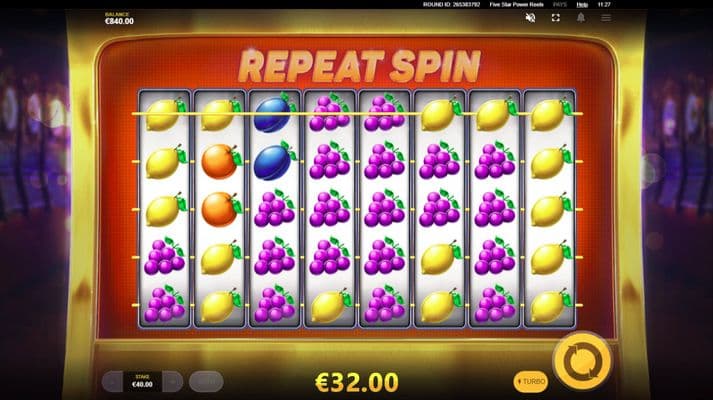
Task: Click the upper orange in second reel
Action: 221,161
